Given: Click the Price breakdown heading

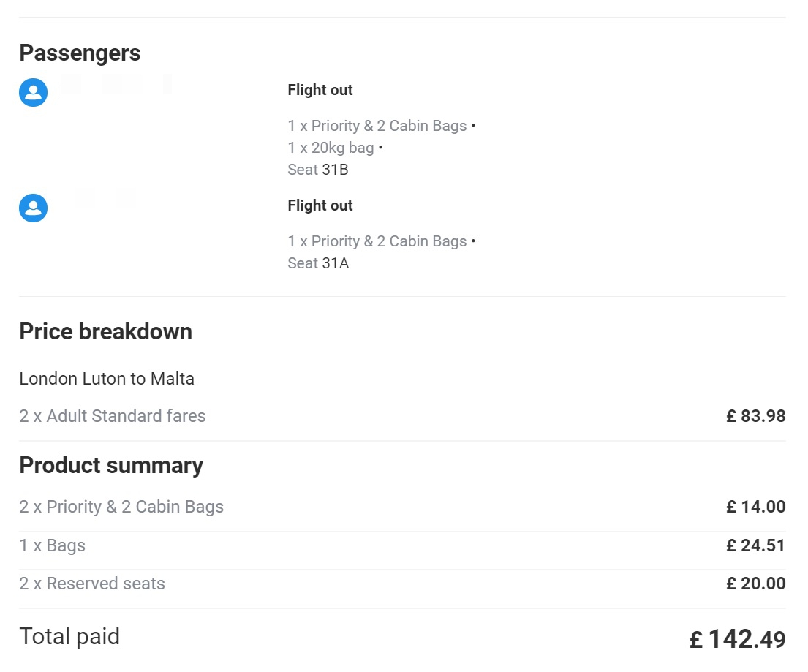Looking at the screenshot, I should click(x=105, y=331).
